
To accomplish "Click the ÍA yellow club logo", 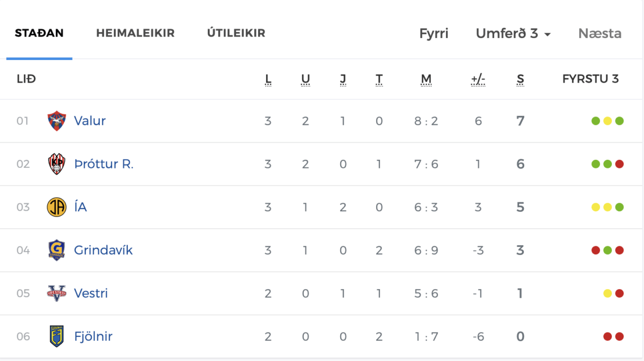I will pos(56,207).
